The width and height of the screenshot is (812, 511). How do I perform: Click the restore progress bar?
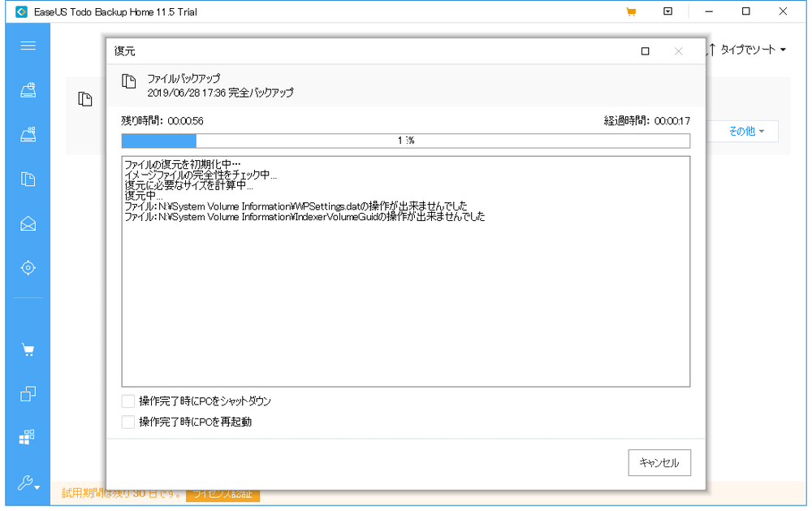click(405, 141)
